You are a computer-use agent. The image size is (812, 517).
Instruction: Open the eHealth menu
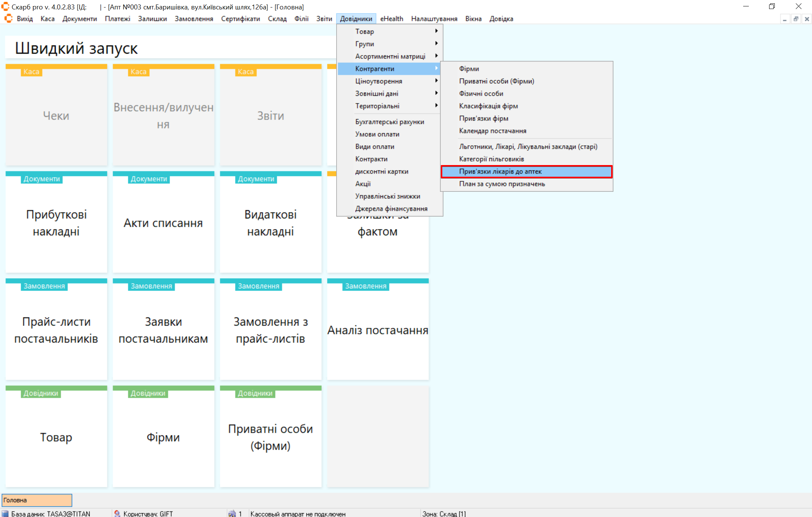391,19
